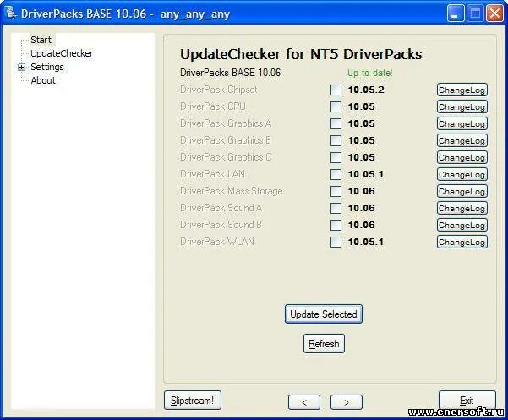The image size is (508, 420).
Task: Click the 10.05.2 Chipset version text
Action: coord(366,90)
